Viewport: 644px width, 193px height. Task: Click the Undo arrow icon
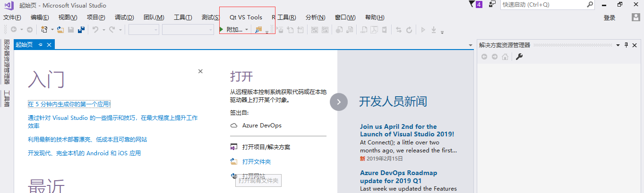coord(95,30)
